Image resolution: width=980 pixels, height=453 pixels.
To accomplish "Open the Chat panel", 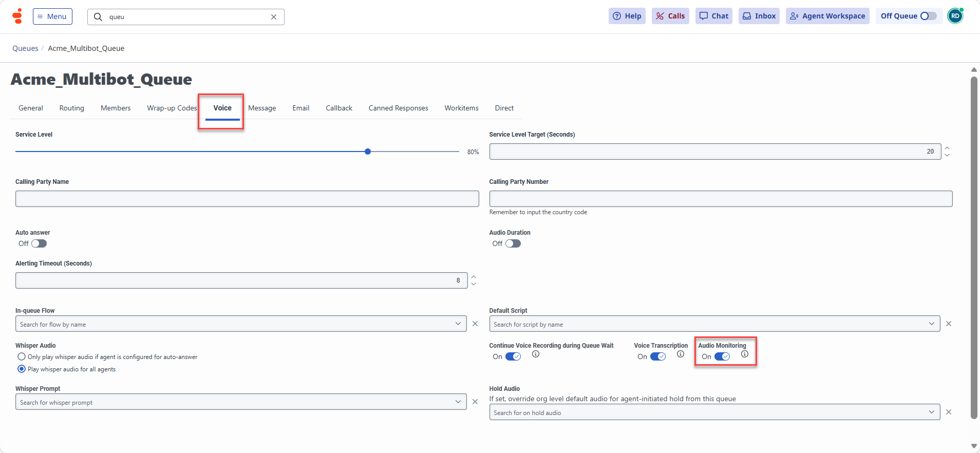I will pos(714,16).
